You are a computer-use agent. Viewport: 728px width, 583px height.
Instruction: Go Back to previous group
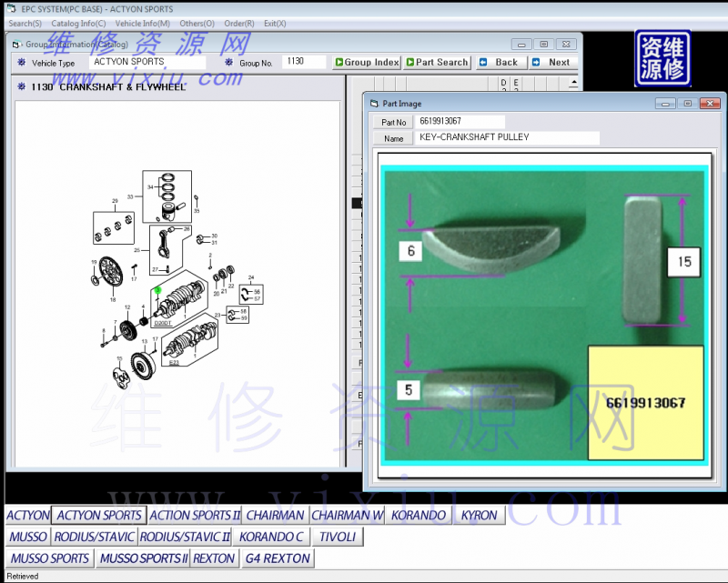click(502, 62)
